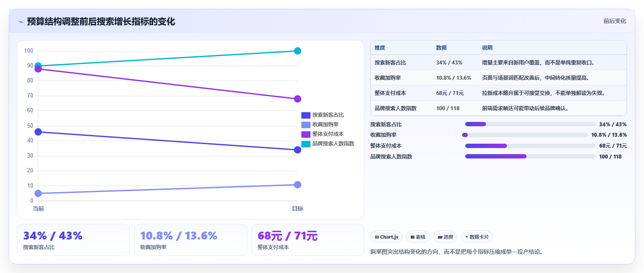Click 收藏加购率 point at 目标
Image resolution: width=644 pixels, height=273 pixels.
[x=298, y=185]
